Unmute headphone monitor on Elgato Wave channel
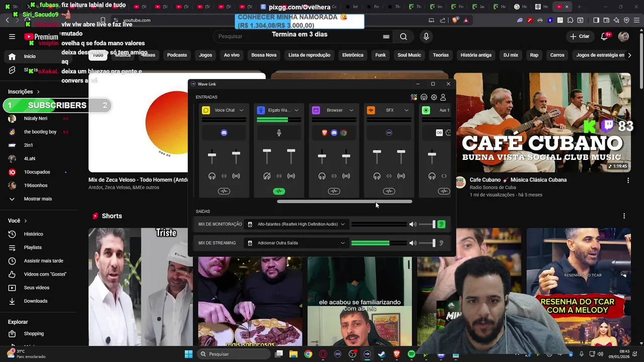Screen dimensions: 644x362 pyautogui.click(x=267, y=176)
